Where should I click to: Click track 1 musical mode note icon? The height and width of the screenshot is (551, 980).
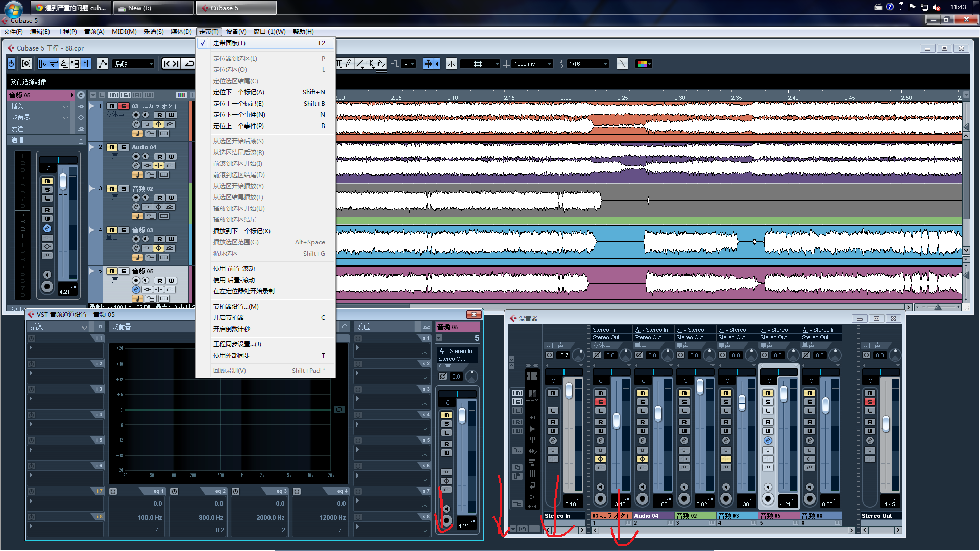(x=137, y=134)
